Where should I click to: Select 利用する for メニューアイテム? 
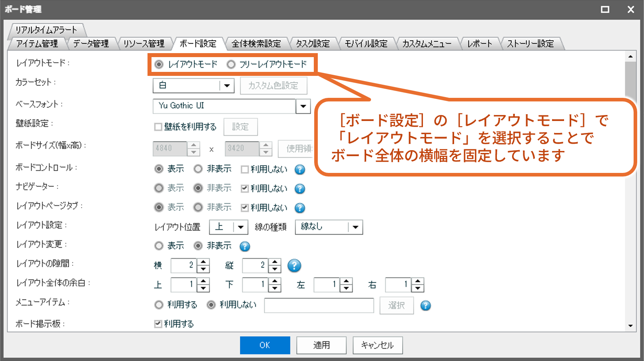[x=159, y=305]
